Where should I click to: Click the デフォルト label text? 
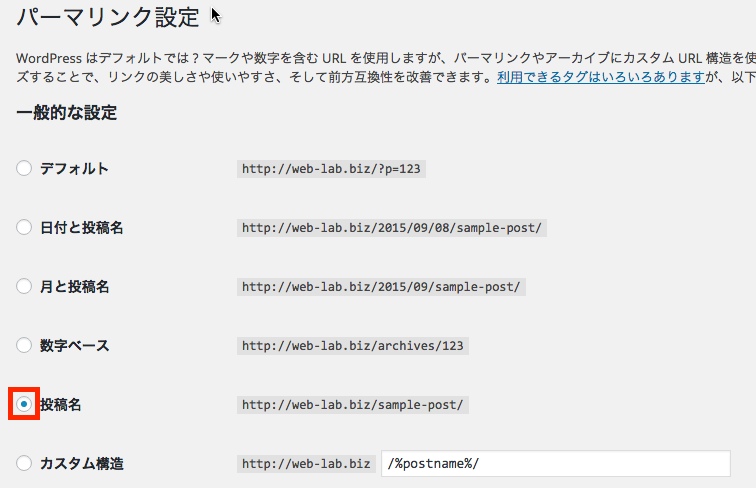(x=74, y=168)
